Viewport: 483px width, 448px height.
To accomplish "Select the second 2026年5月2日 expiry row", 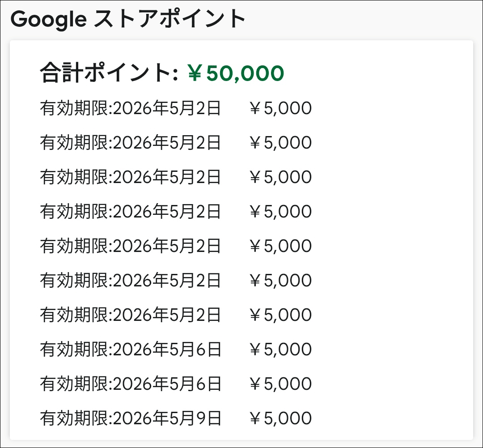I will [x=131, y=143].
